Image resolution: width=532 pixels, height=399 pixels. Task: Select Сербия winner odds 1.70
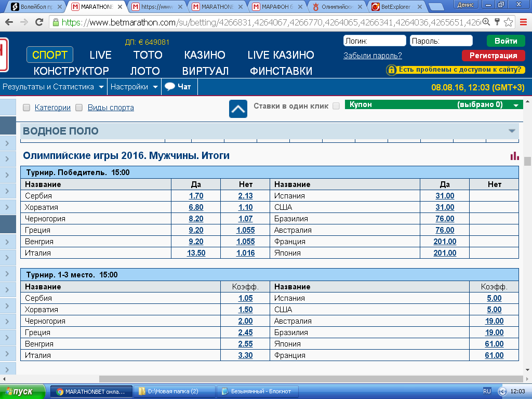point(196,196)
